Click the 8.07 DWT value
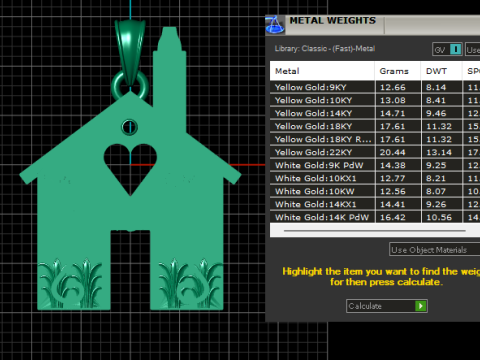Image resolution: width=480 pixels, height=360 pixels. (437, 191)
